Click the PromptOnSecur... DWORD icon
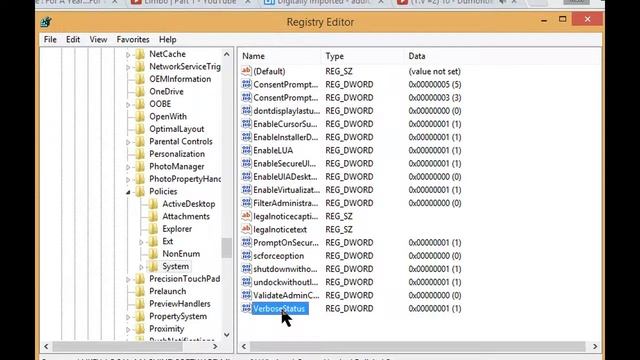 pyautogui.click(x=246, y=242)
